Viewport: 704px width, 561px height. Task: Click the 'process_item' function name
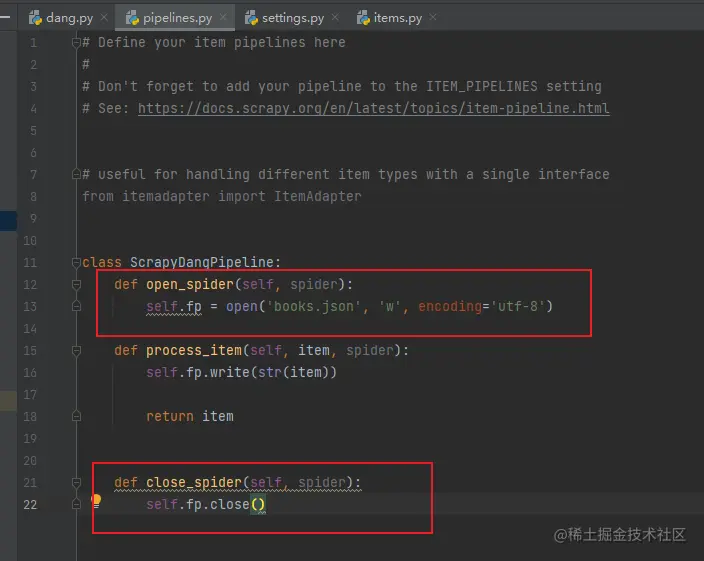pos(194,350)
